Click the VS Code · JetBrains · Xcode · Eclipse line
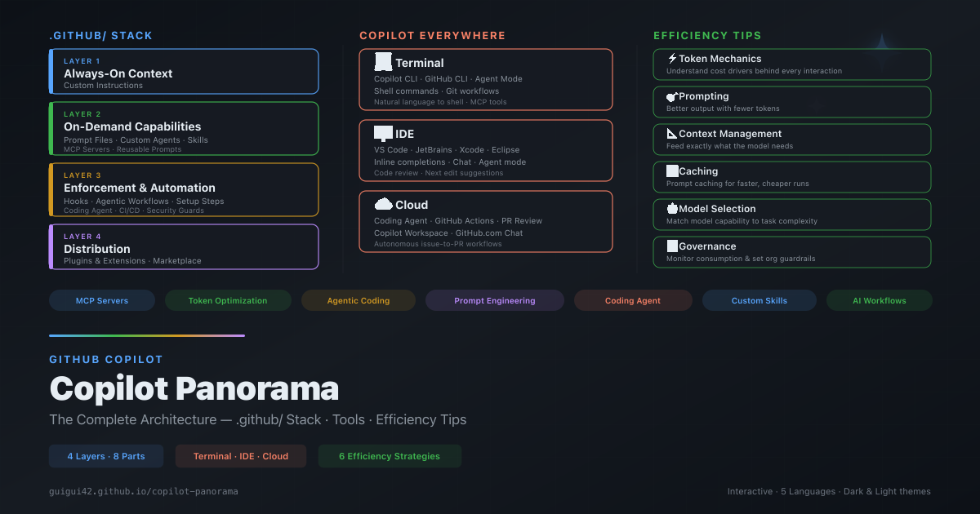Viewport: 980px width, 514px height. 447,150
